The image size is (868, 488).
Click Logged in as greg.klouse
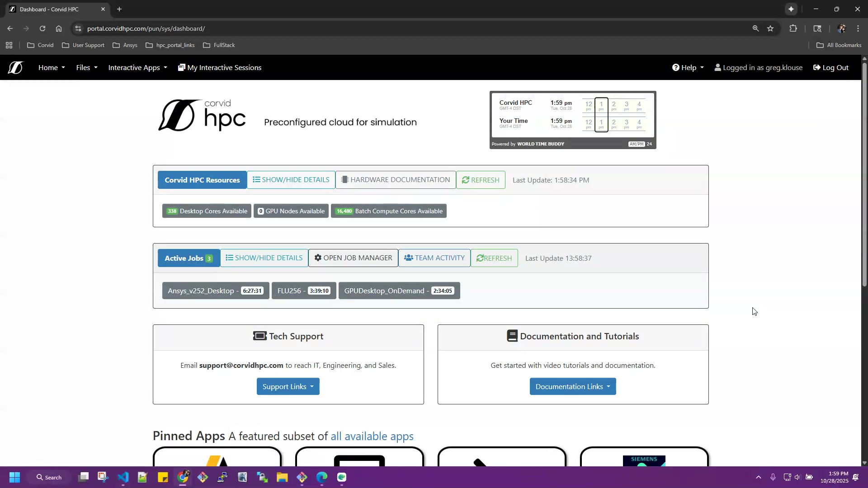759,68
